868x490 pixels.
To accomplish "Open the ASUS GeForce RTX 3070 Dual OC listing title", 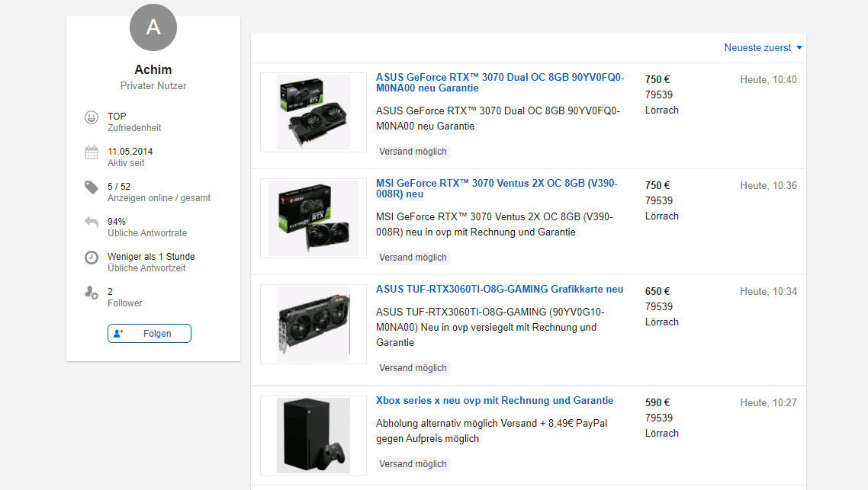I will (500, 82).
